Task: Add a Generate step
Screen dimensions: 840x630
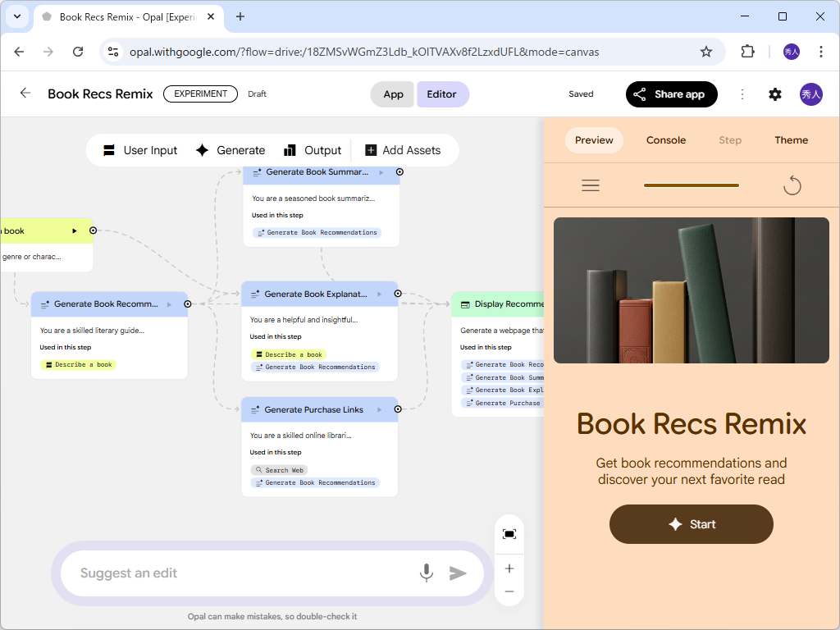Action: (x=231, y=151)
